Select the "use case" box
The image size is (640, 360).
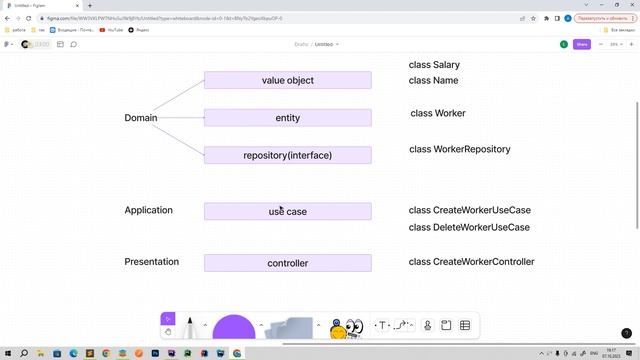288,211
